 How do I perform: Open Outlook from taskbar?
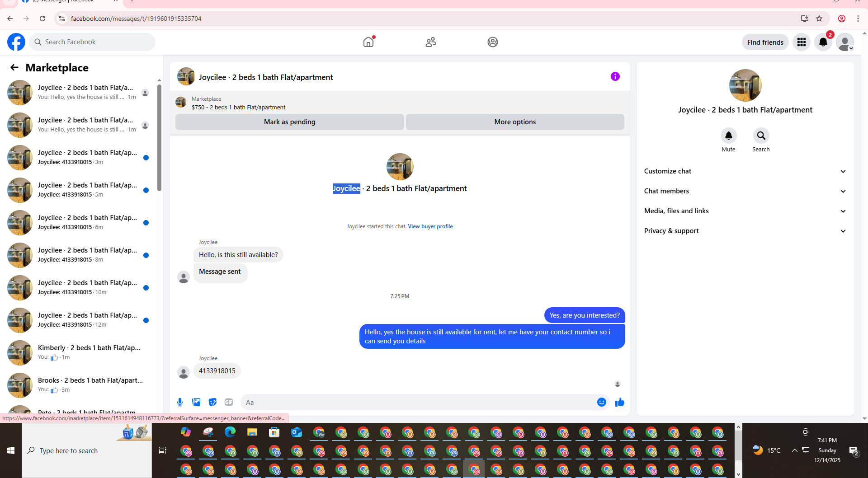click(296, 432)
